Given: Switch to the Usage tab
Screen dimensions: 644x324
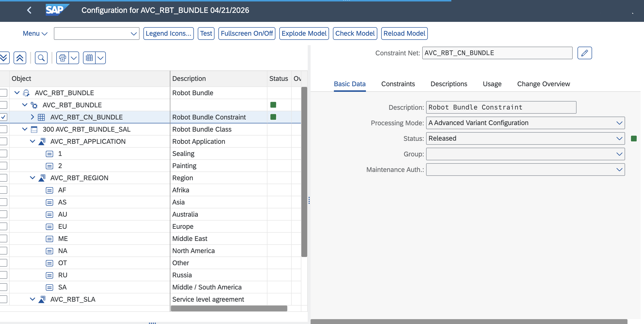Looking at the screenshot, I should tap(492, 84).
